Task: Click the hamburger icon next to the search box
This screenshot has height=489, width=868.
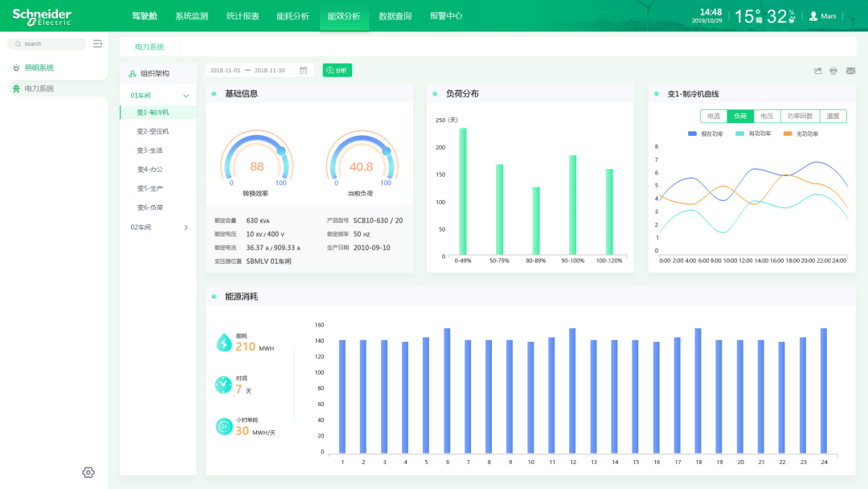Action: tap(97, 43)
